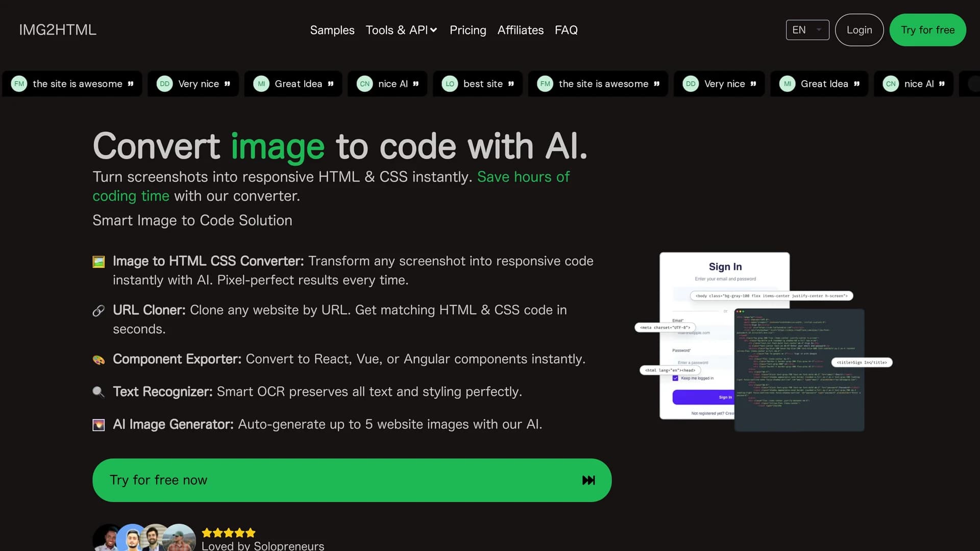Click the picture icon beside Image to HTML CSS Converter
The image size is (980, 551).
pos(99,262)
